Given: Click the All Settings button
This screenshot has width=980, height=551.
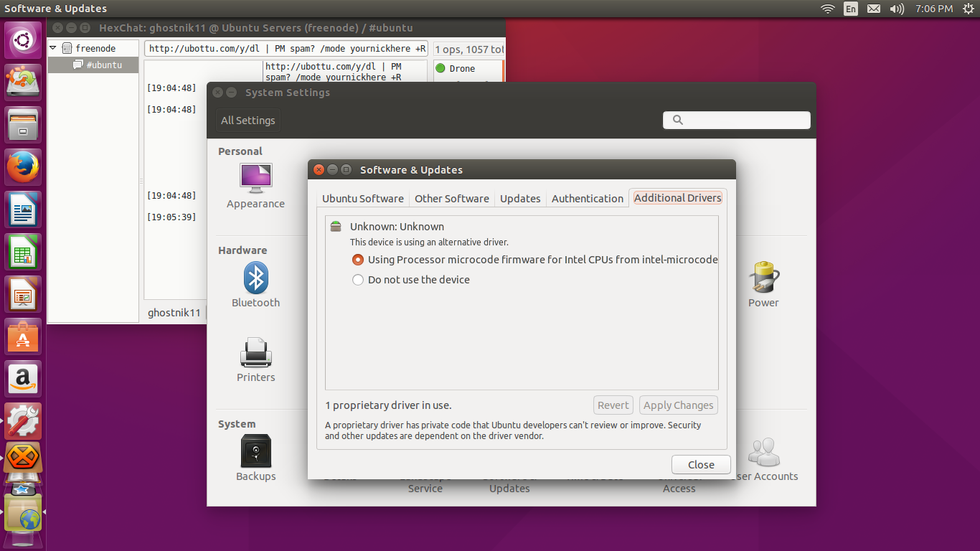Looking at the screenshot, I should coord(248,121).
